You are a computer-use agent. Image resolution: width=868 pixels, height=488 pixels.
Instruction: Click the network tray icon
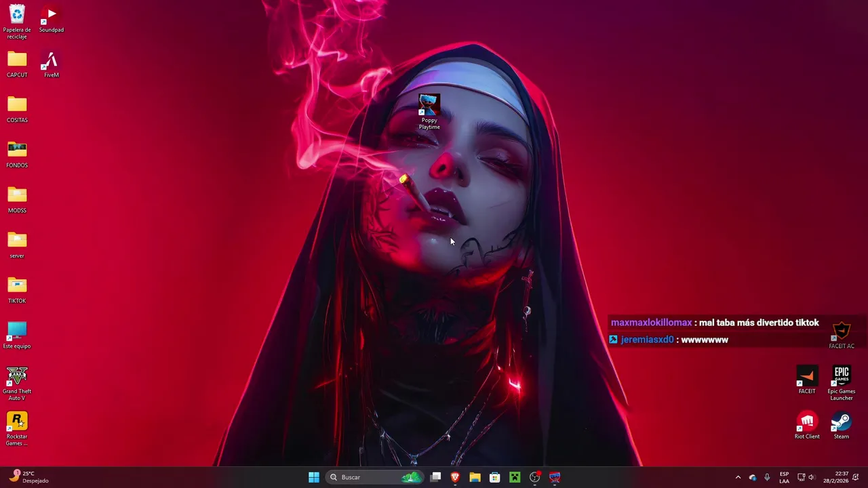tap(801, 477)
